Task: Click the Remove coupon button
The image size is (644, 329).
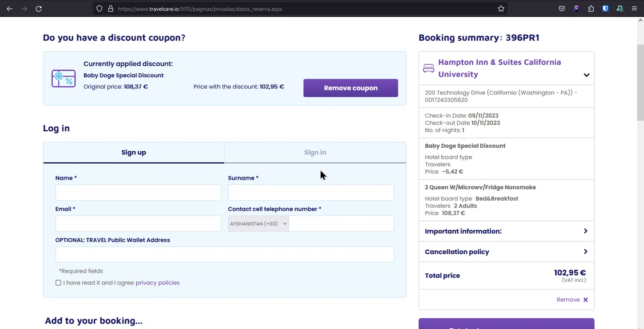Action: pos(351,88)
